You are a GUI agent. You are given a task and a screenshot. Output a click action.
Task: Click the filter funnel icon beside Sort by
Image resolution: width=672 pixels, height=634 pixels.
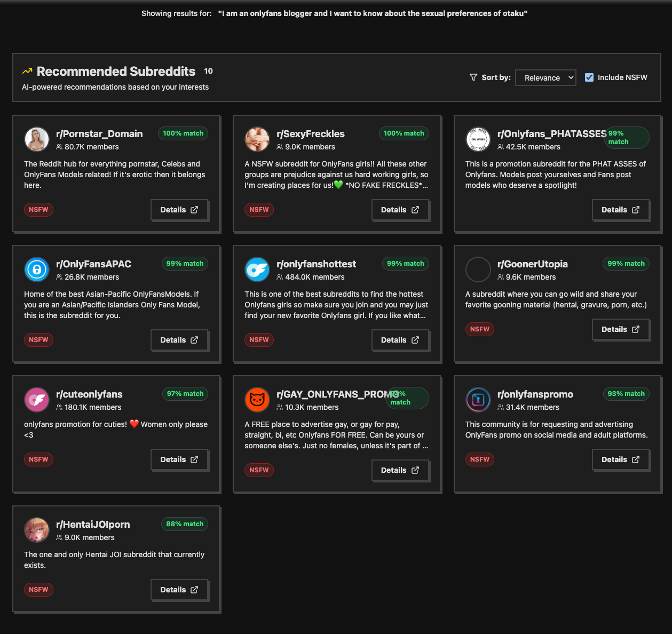coord(473,77)
